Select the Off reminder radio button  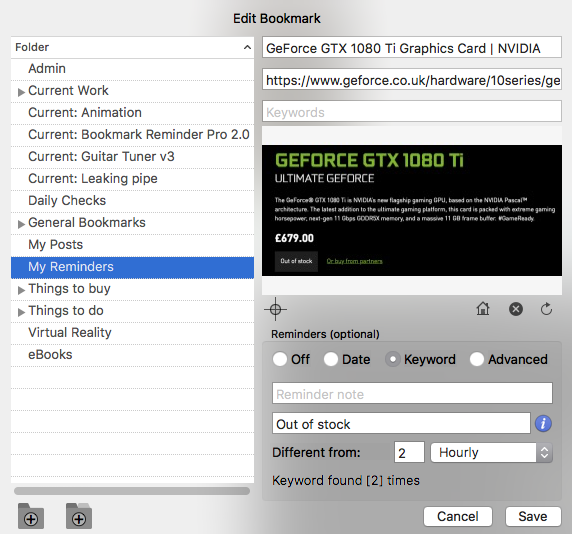[x=280, y=359]
